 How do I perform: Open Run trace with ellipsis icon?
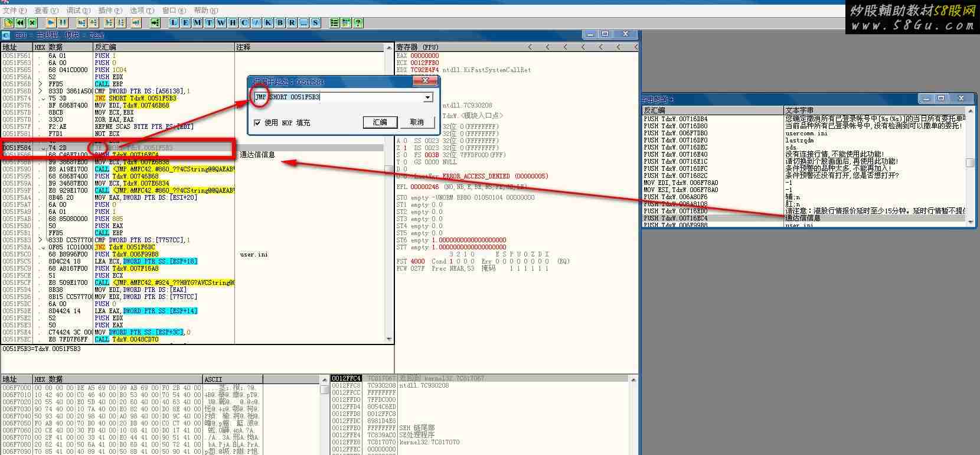304,22
